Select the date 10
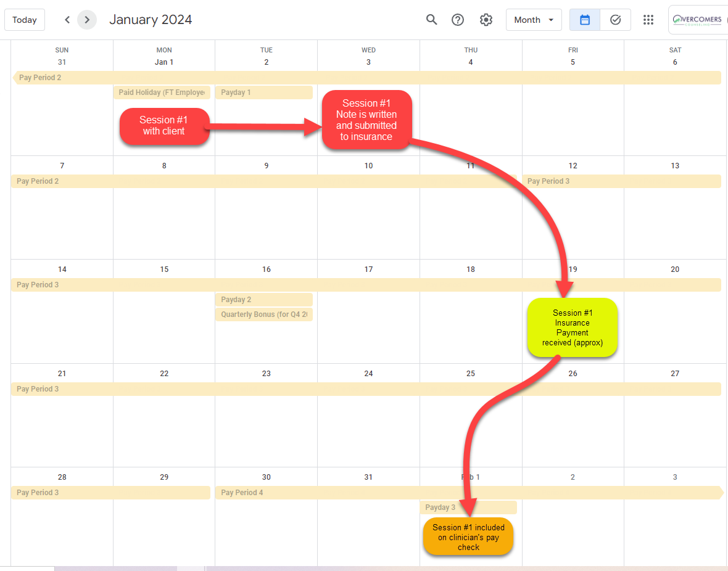The image size is (728, 571). pos(369,166)
